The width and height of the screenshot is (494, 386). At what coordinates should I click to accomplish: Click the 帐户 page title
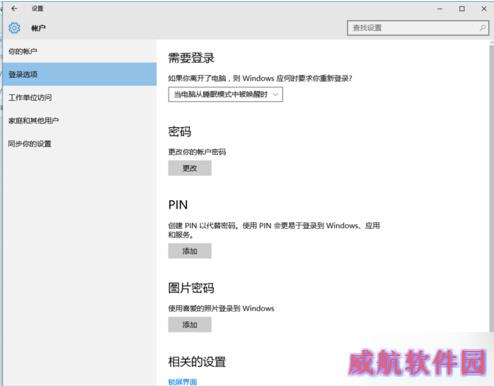[38, 28]
